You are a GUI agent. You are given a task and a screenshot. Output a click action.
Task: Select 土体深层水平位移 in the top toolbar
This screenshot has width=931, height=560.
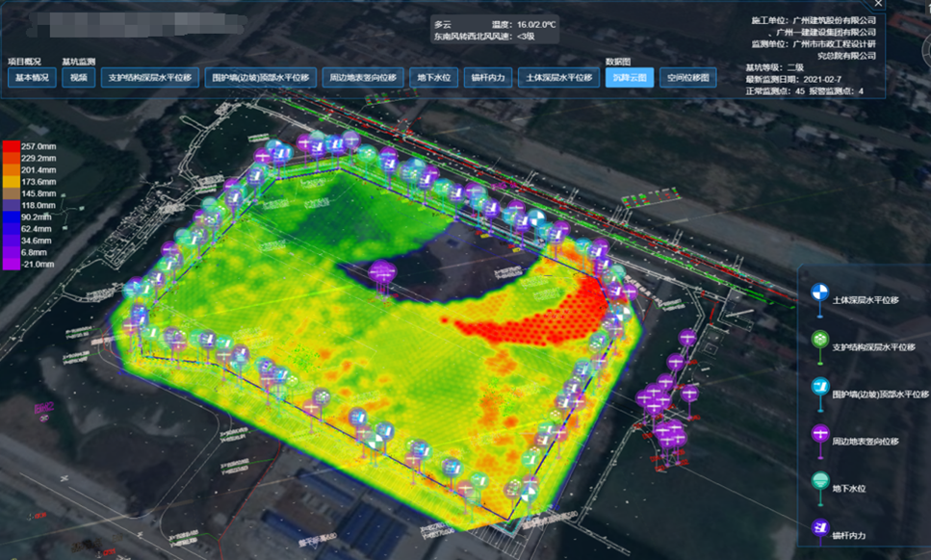(557, 78)
